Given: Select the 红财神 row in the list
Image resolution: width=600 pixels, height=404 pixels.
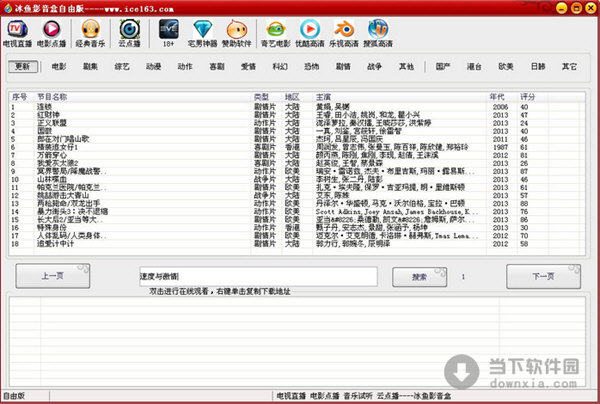Looking at the screenshot, I should point(46,114).
